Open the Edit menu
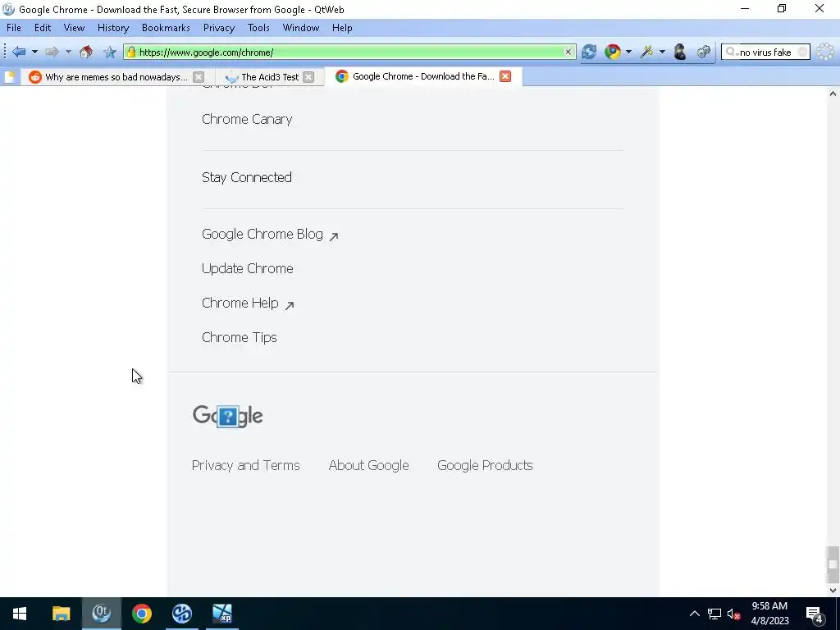Viewport: 840px width, 630px height. coord(43,28)
